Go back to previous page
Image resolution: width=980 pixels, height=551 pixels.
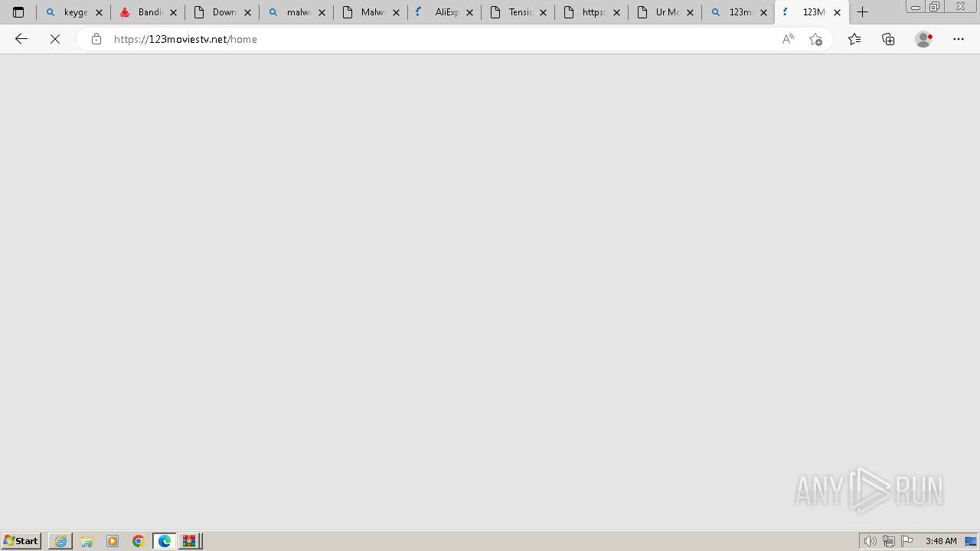pos(21,39)
